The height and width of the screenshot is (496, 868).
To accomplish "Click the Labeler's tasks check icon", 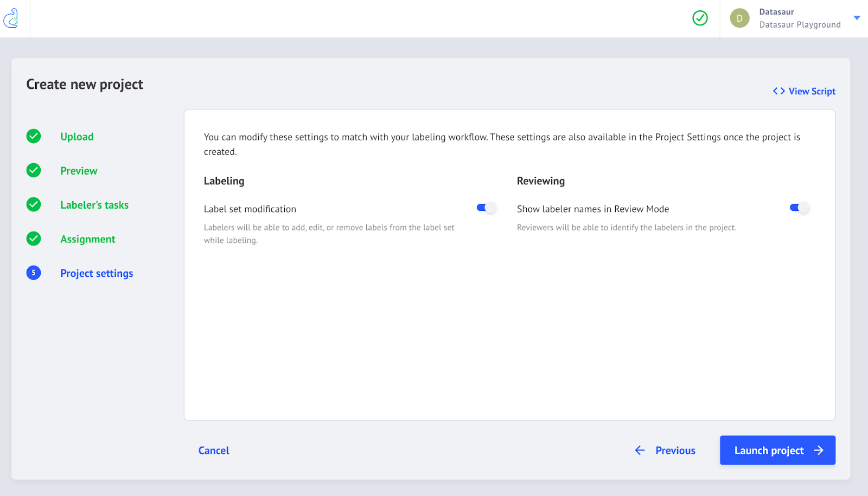I will [x=33, y=204].
